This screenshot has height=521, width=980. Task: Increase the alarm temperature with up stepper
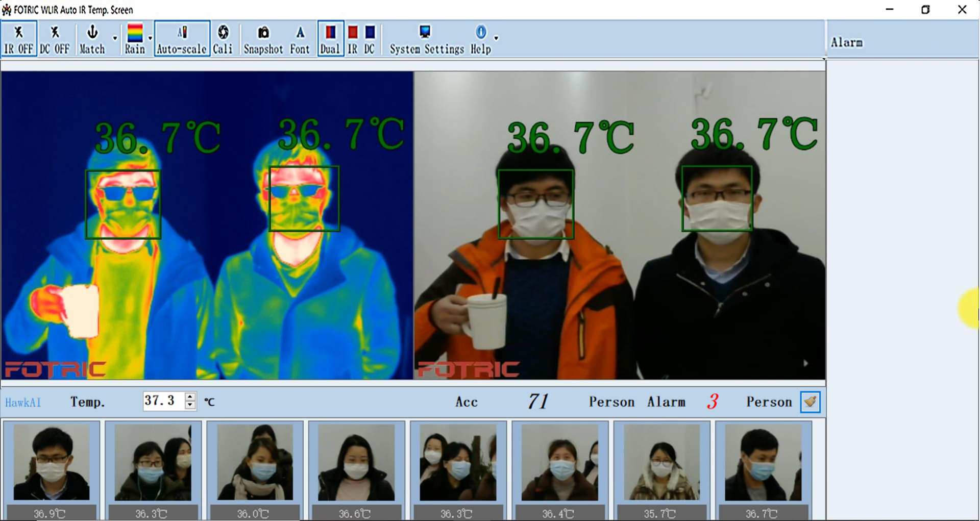pyautogui.click(x=190, y=396)
